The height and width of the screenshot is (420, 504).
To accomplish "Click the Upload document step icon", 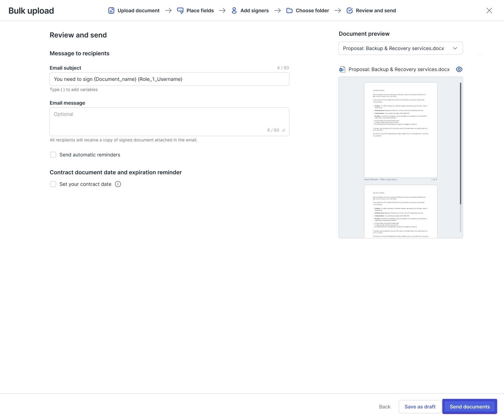I will coord(111,10).
